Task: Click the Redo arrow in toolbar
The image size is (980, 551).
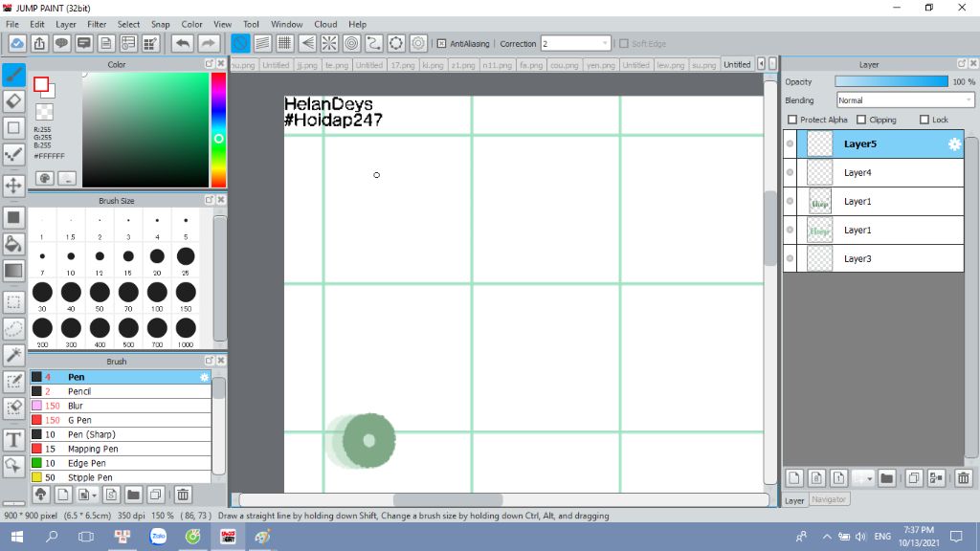Action: [x=209, y=44]
